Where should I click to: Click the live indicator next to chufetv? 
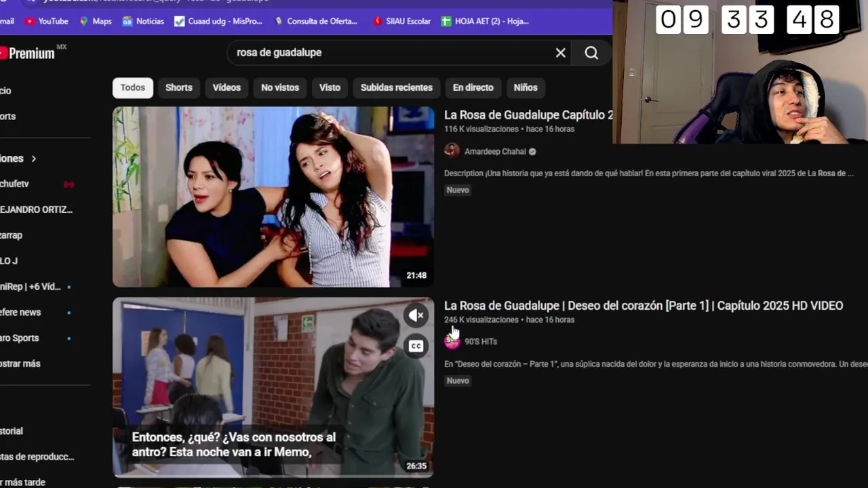(68, 184)
